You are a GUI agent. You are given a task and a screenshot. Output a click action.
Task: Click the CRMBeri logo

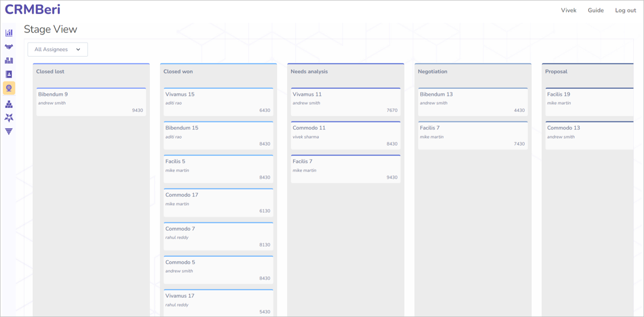pos(32,10)
